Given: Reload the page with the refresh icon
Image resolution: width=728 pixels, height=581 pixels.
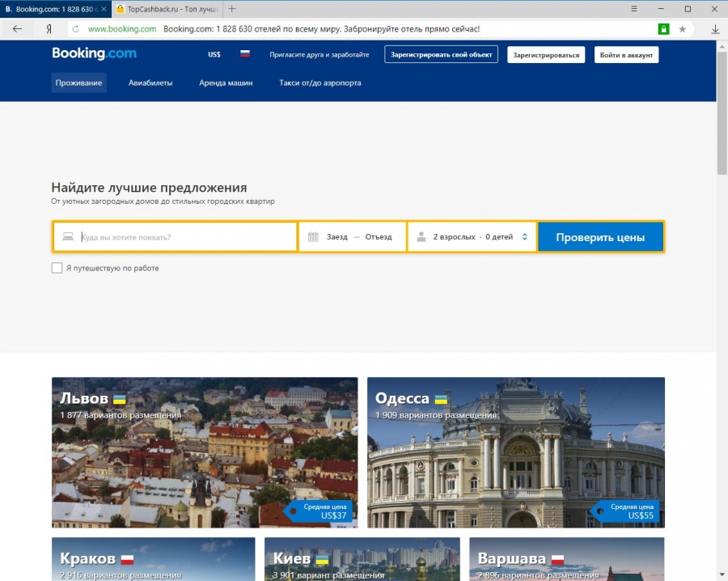Looking at the screenshot, I should [x=75, y=29].
